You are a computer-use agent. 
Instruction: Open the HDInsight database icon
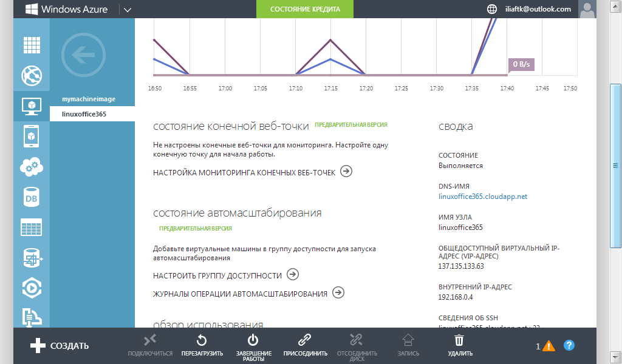(x=32, y=258)
